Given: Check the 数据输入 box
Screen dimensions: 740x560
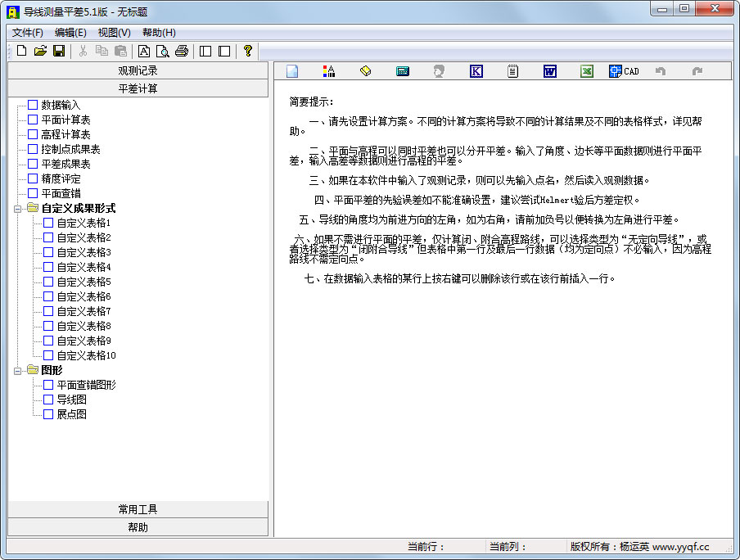Looking at the screenshot, I should point(33,105).
